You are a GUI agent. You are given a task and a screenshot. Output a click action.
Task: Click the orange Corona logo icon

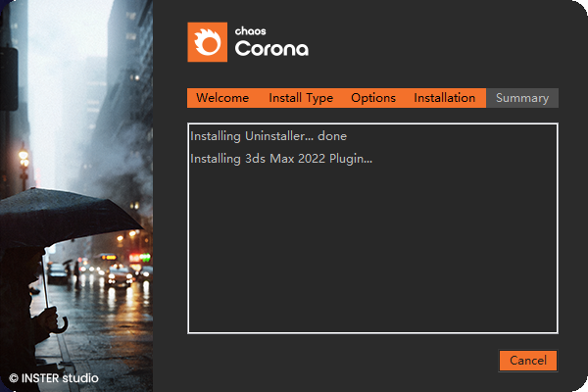tap(207, 42)
